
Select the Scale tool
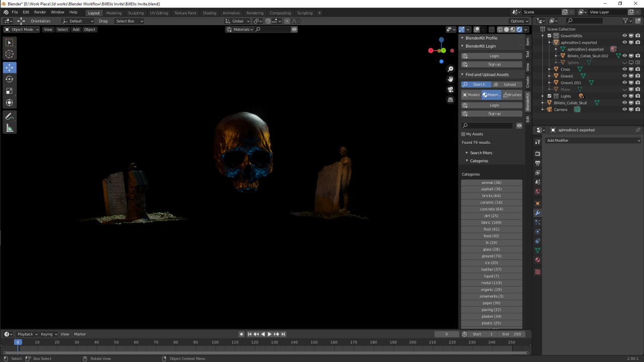click(10, 91)
